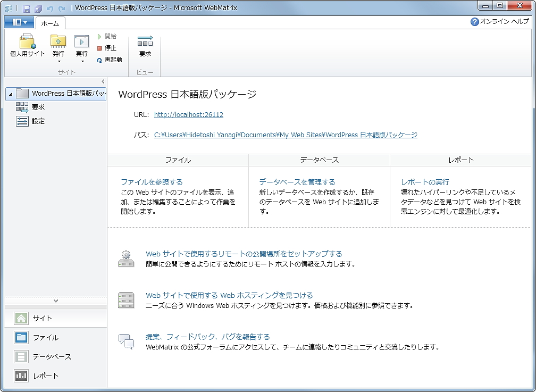
Task: Click the ファイルを参照する link
Action: (x=151, y=181)
